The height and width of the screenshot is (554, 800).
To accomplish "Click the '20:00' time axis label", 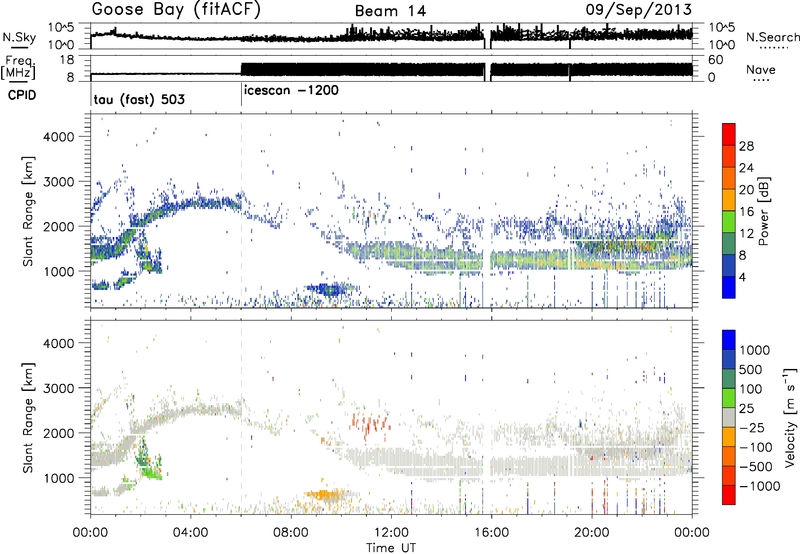I will click(592, 533).
